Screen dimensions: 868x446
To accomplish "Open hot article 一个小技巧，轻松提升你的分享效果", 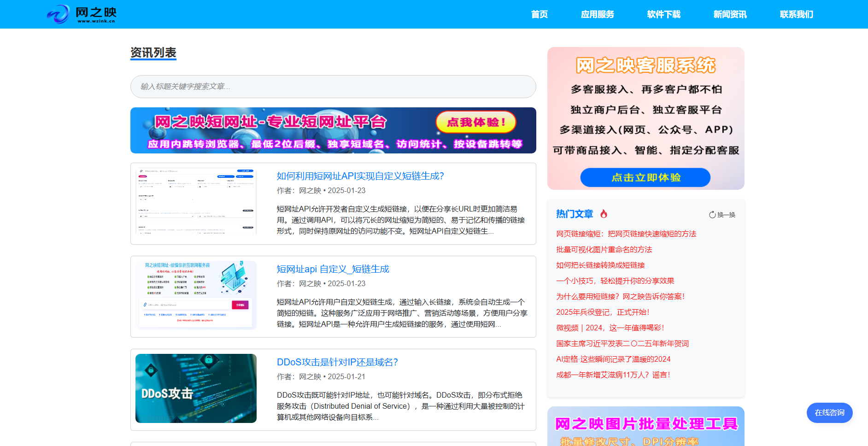I will pos(615,281).
